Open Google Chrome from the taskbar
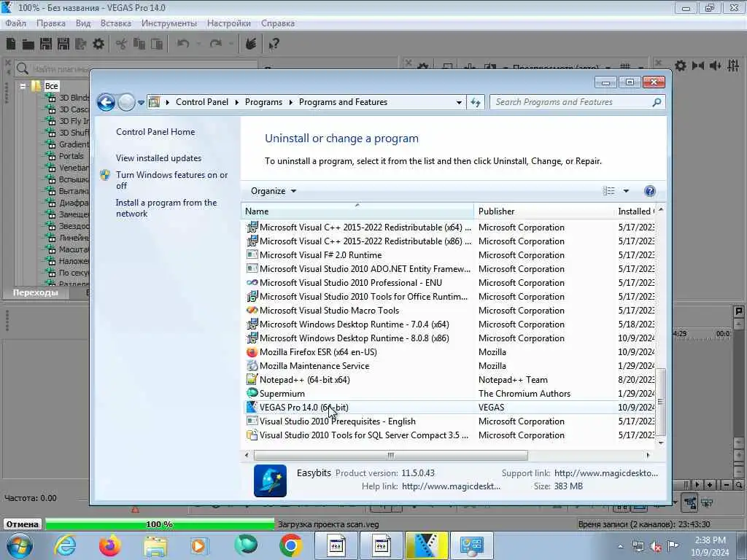Image resolution: width=747 pixels, height=560 pixels. pyautogui.click(x=290, y=545)
